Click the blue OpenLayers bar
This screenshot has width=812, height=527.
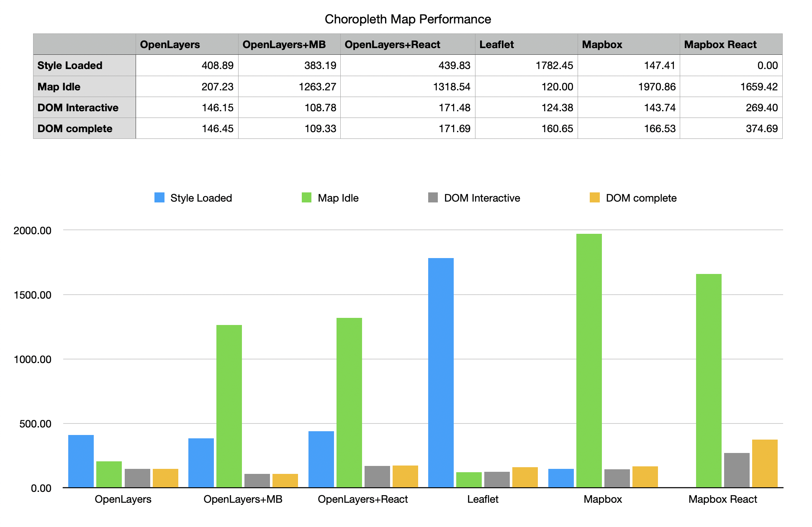coord(81,461)
